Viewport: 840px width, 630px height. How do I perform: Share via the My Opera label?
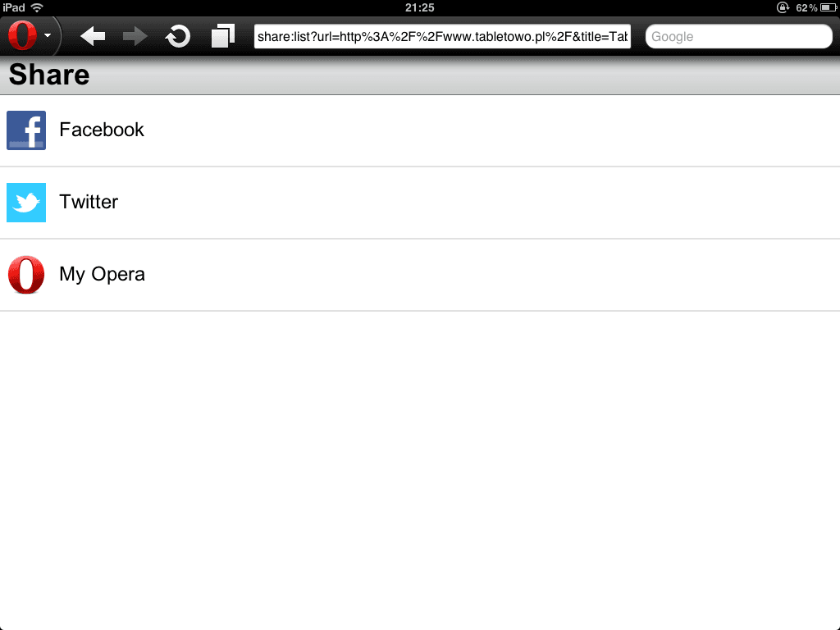point(102,274)
